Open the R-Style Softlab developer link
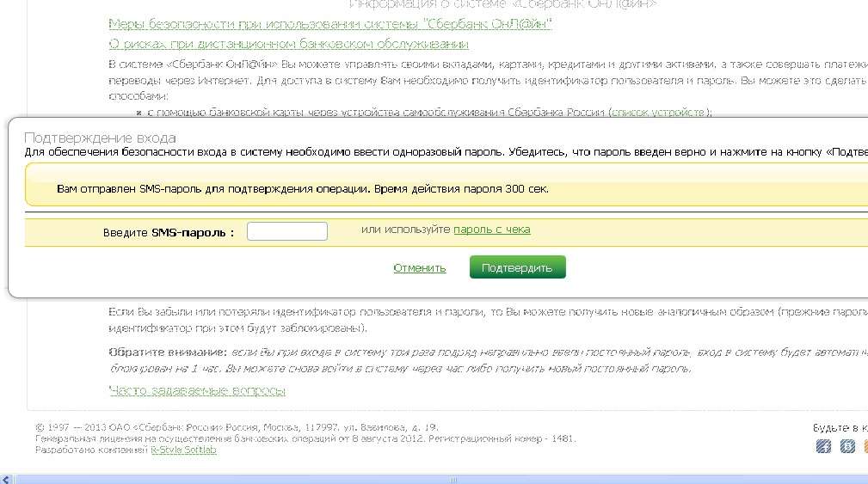Screen dimensions: 868x484 pos(183,450)
